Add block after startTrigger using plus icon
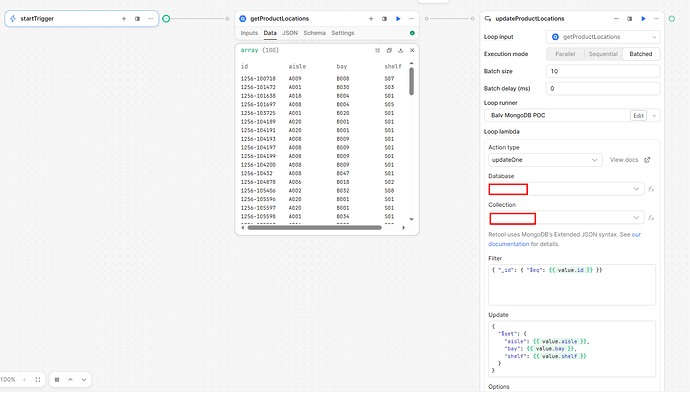This screenshot has height=393, width=690. (124, 18)
